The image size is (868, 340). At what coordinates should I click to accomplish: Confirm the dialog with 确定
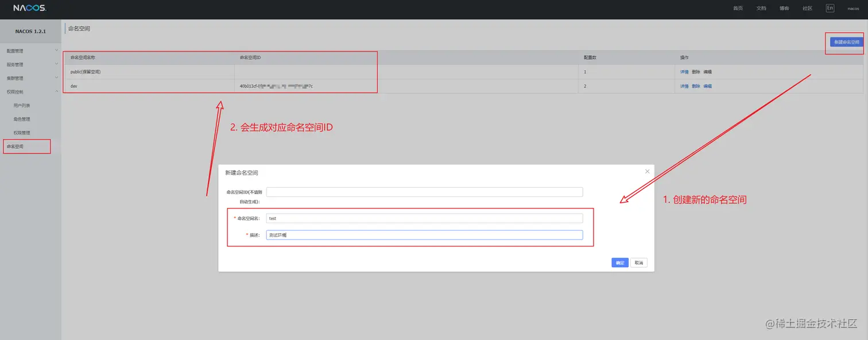click(x=620, y=262)
